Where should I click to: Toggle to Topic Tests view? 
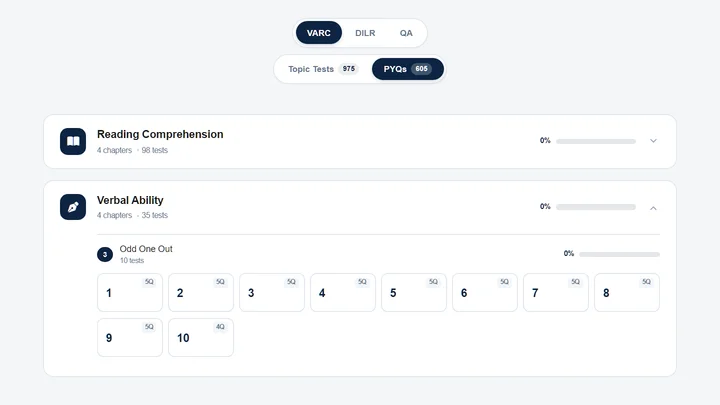pyautogui.click(x=322, y=69)
